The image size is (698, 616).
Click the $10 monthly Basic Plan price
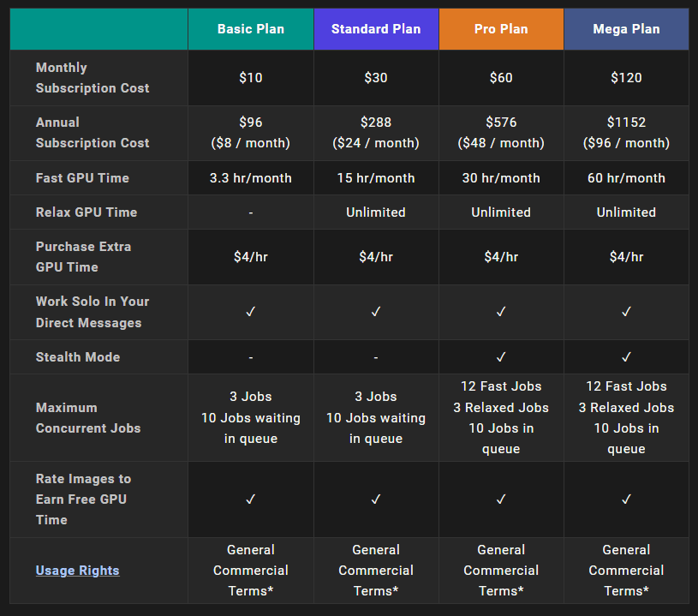pos(250,78)
